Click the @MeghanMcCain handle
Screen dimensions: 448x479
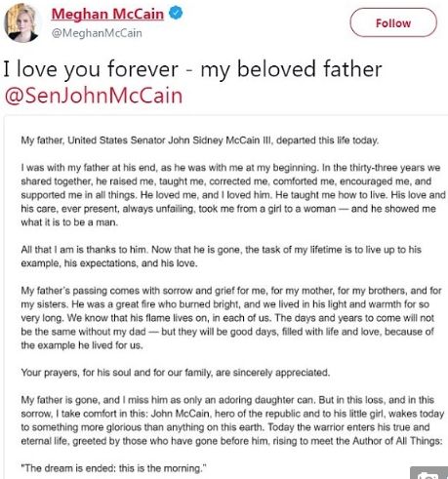(97, 33)
